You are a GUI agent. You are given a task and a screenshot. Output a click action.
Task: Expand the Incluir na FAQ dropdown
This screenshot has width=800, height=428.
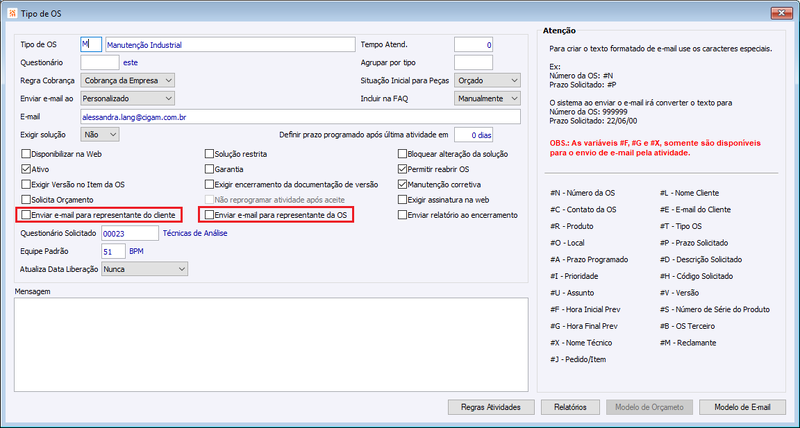point(487,98)
